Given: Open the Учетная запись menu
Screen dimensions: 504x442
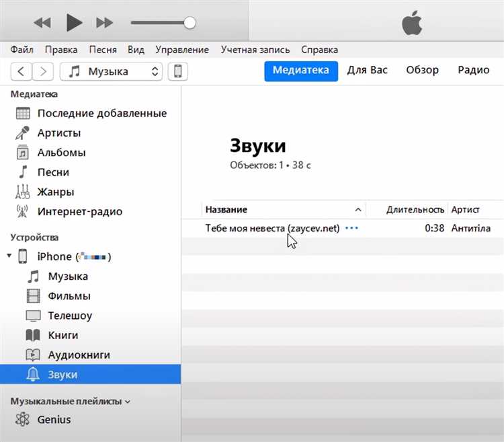Looking at the screenshot, I should [x=255, y=50].
